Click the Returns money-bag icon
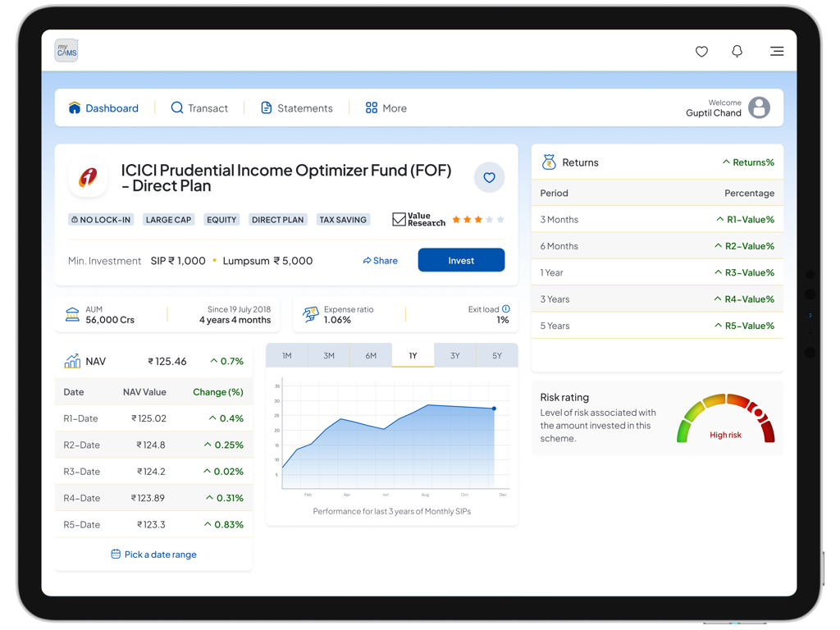This screenshot has height=630, width=840. [547, 162]
